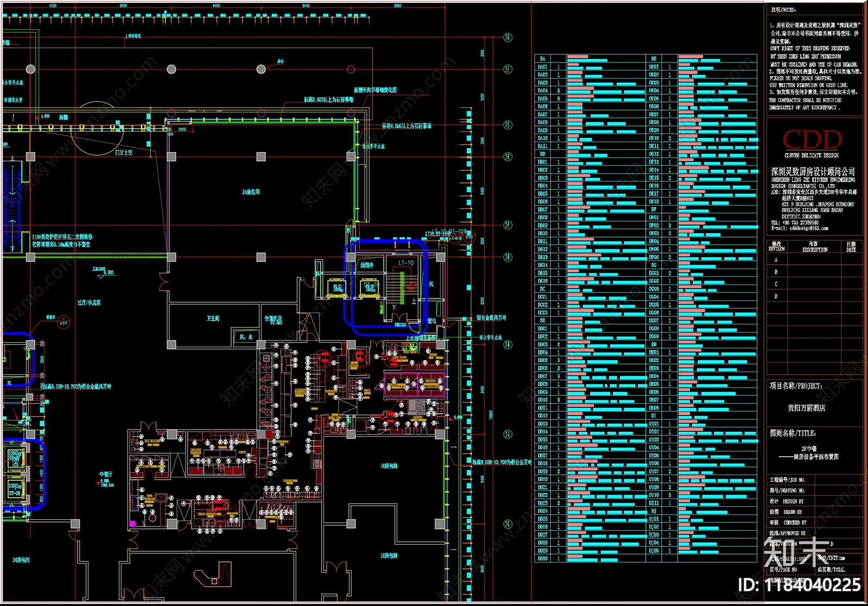868x606 pixels.
Task: Select the '铝合金通风百叶' annotation
Action: click(x=492, y=318)
